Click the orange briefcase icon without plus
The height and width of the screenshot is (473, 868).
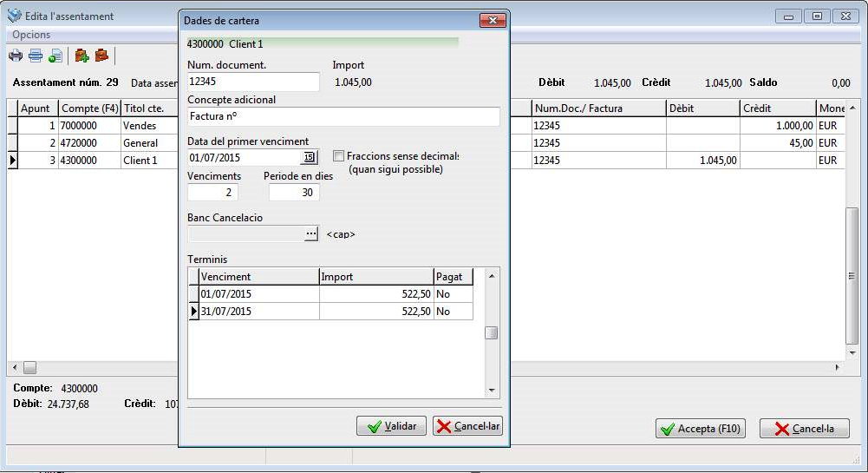pyautogui.click(x=101, y=56)
